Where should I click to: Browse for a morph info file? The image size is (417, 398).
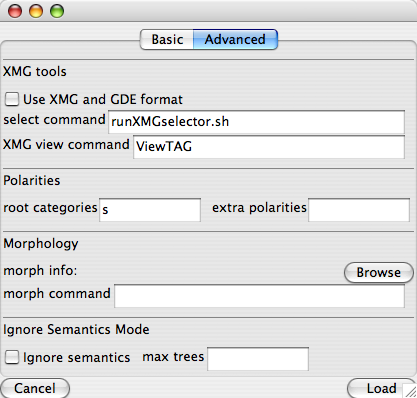[379, 273]
